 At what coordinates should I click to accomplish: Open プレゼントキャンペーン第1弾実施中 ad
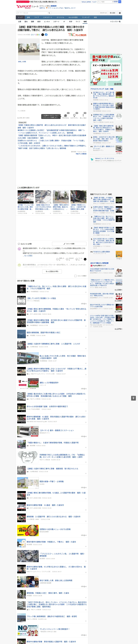(54, 629)
